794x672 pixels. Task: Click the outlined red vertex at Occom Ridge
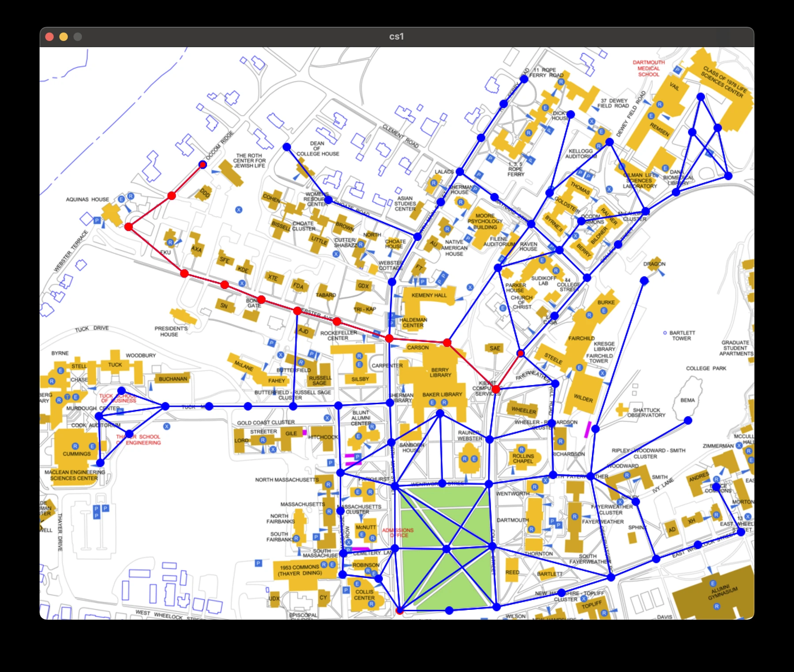click(x=202, y=165)
